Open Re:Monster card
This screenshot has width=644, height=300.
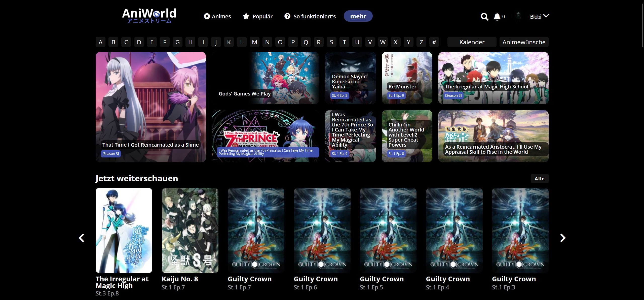(407, 78)
